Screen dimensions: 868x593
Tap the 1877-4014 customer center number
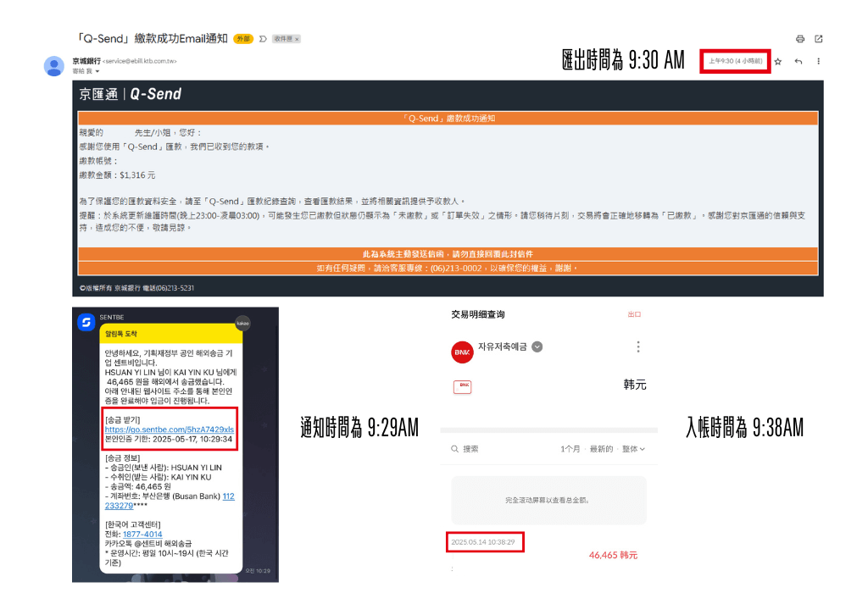coord(142,535)
